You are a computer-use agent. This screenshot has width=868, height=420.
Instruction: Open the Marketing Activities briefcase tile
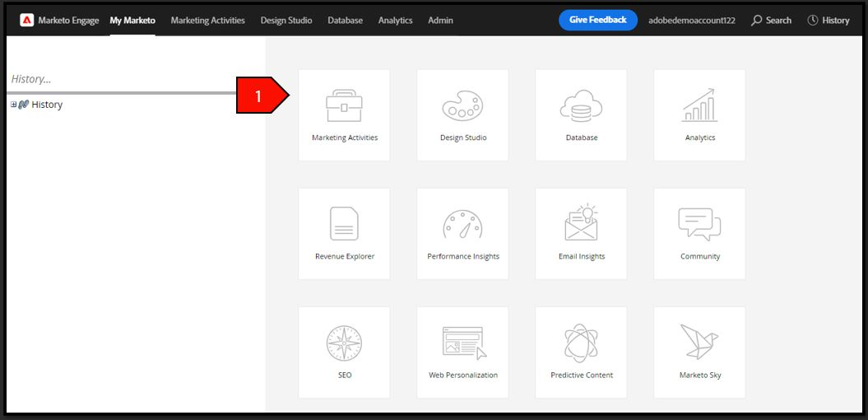[x=345, y=115]
